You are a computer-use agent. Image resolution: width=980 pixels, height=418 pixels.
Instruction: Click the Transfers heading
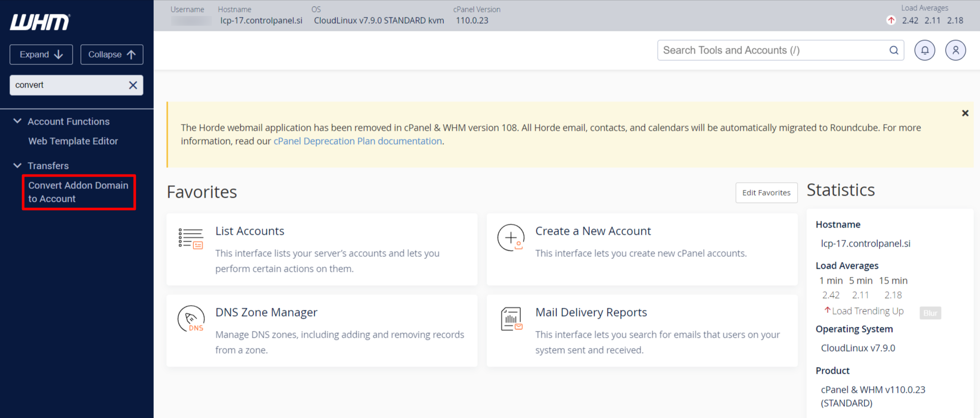(x=48, y=166)
